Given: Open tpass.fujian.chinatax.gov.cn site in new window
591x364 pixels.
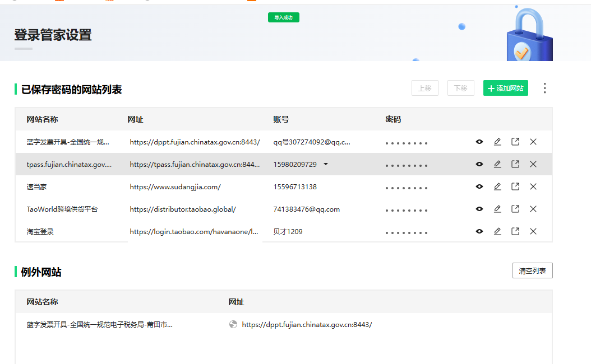Looking at the screenshot, I should coord(515,164).
